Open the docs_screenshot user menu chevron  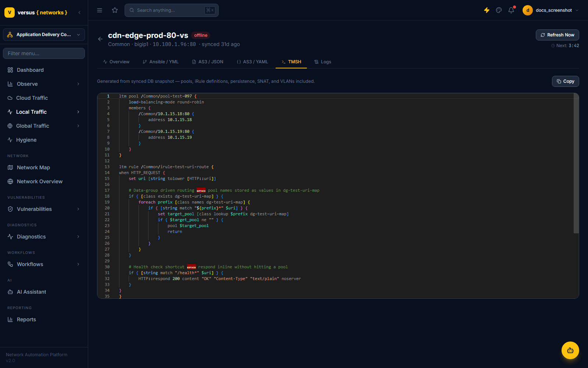pos(577,10)
